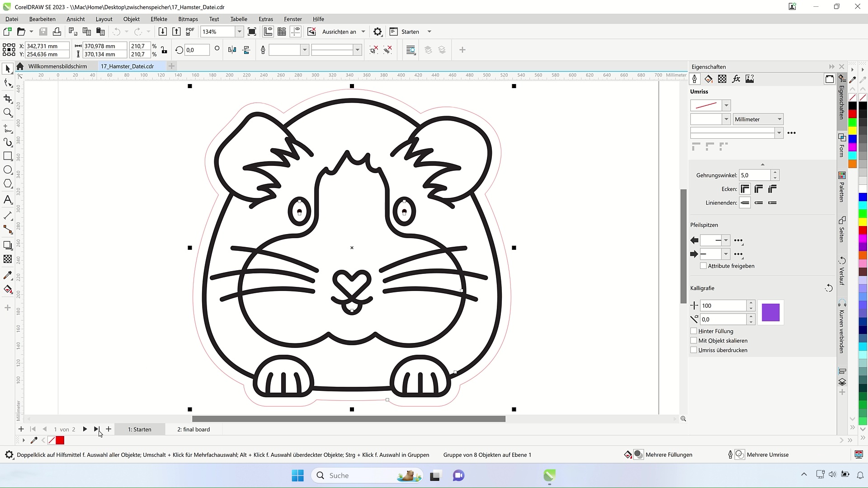Screen dimensions: 868x488
Task: Click the Export PDF toolbar icon
Action: pyautogui.click(x=190, y=32)
